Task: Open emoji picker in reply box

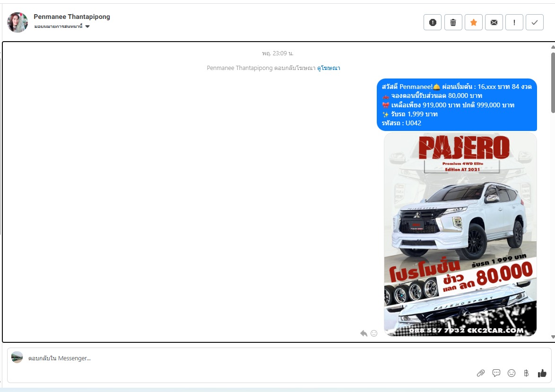Action: coord(512,373)
